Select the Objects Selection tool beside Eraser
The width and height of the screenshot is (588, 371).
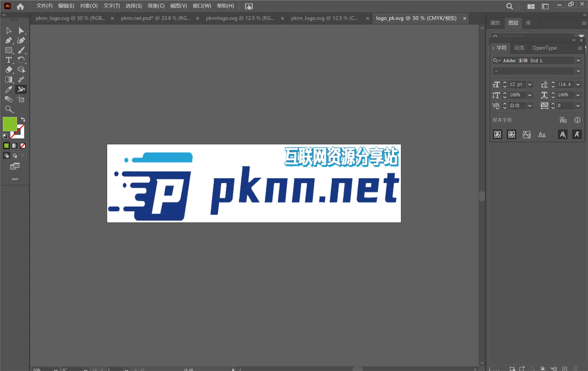pyautogui.click(x=21, y=70)
